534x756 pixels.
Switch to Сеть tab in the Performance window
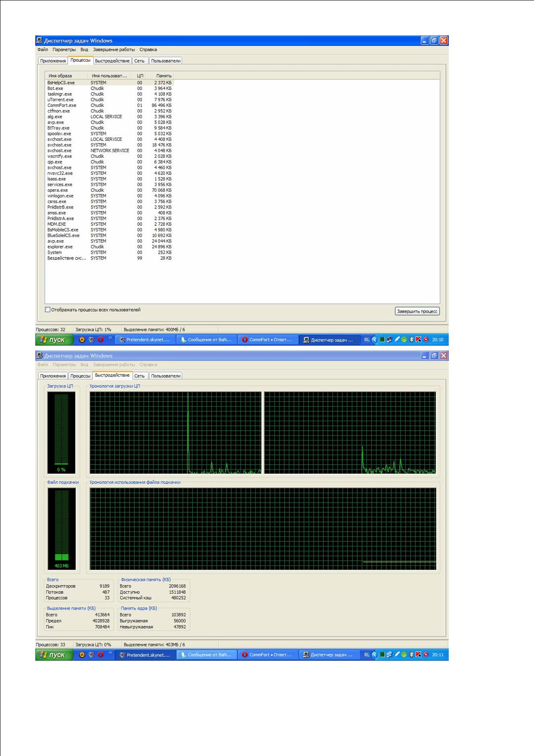(x=139, y=376)
